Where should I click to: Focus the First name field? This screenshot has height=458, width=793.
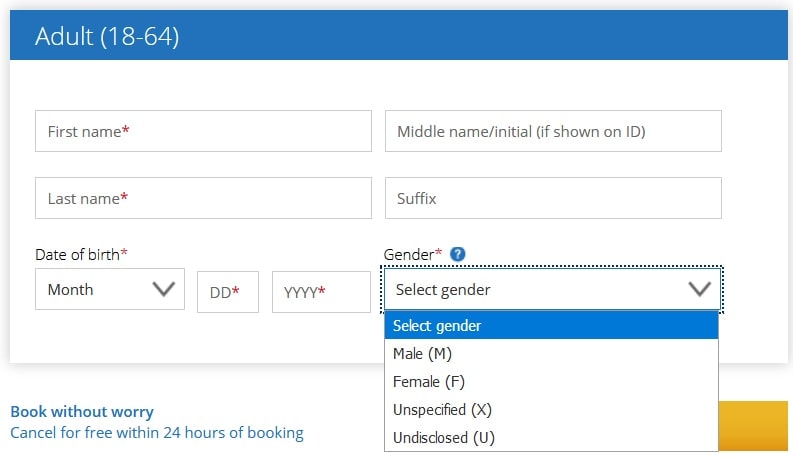[x=203, y=131]
